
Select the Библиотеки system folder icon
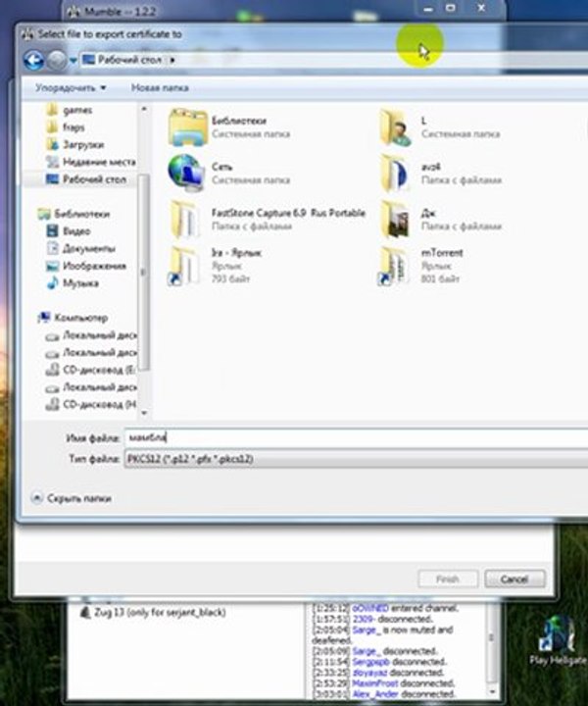point(188,127)
